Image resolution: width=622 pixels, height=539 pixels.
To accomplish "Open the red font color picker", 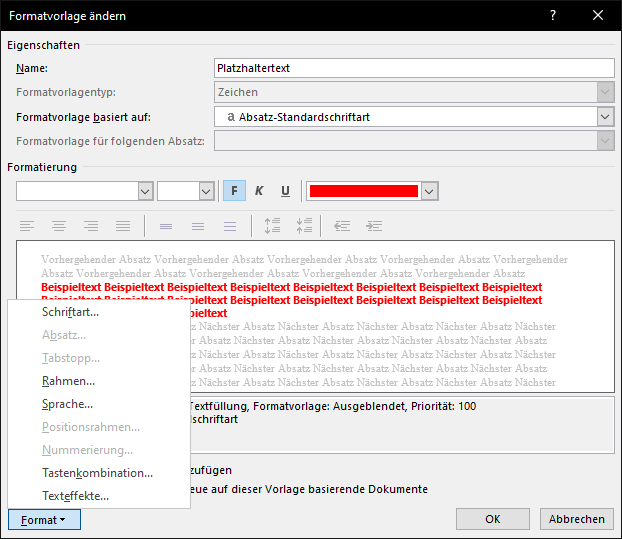I will 430,191.
